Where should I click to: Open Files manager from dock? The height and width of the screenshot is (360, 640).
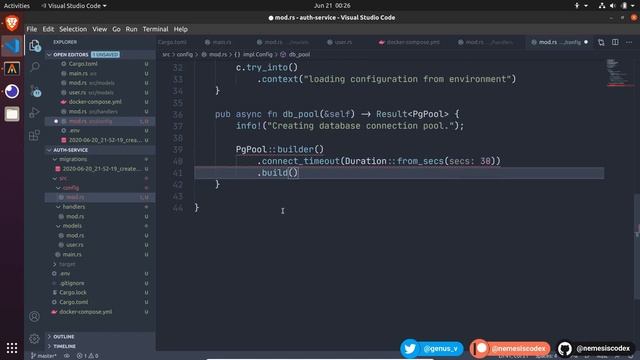pos(12,114)
